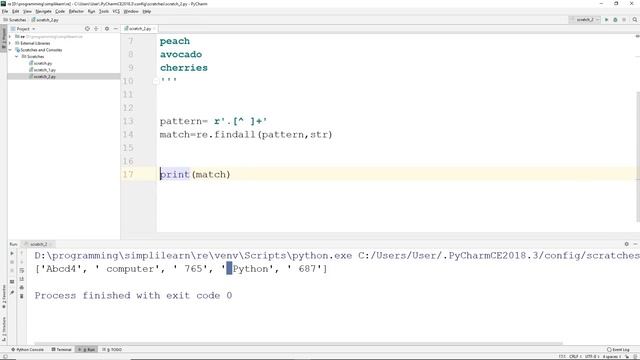Click the Scratches breadcrumb in the navigation bar
The image size is (640, 360).
pyautogui.click(x=15, y=20)
